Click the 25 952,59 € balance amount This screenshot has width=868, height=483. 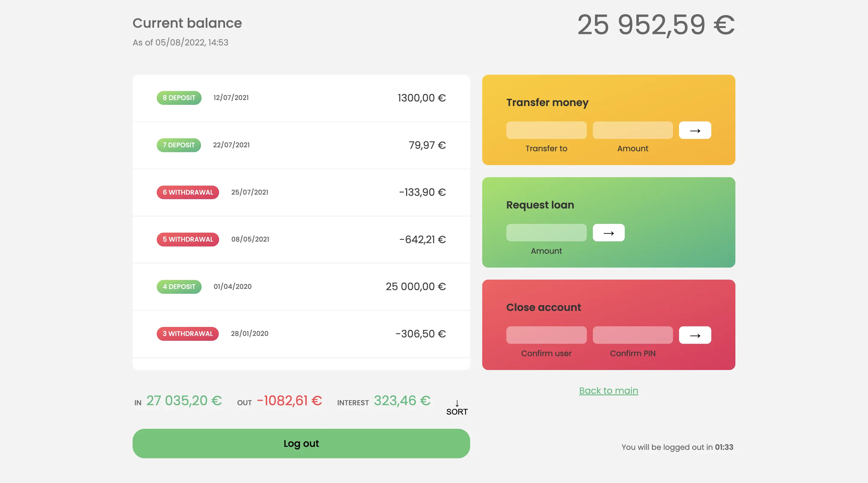[x=656, y=25]
